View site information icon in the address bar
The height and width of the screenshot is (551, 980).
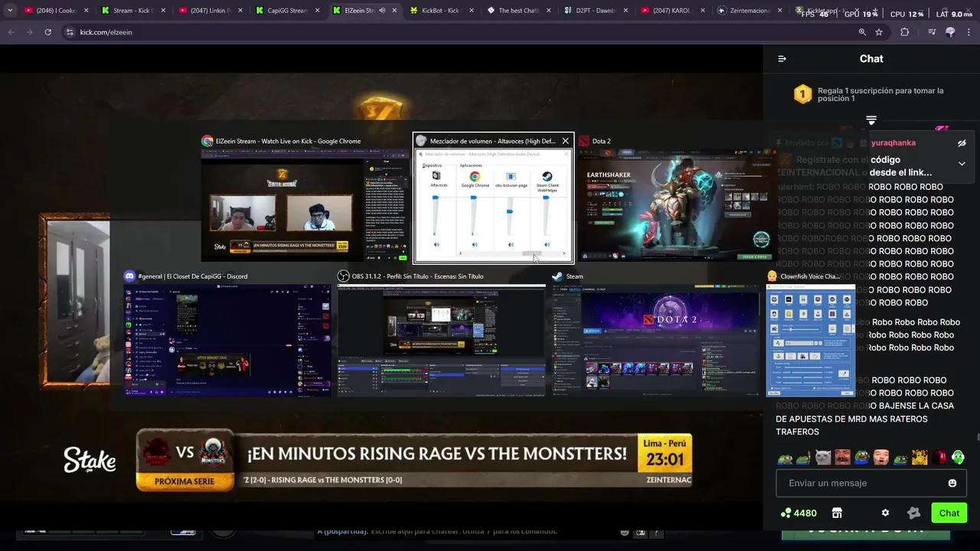pos(69,32)
